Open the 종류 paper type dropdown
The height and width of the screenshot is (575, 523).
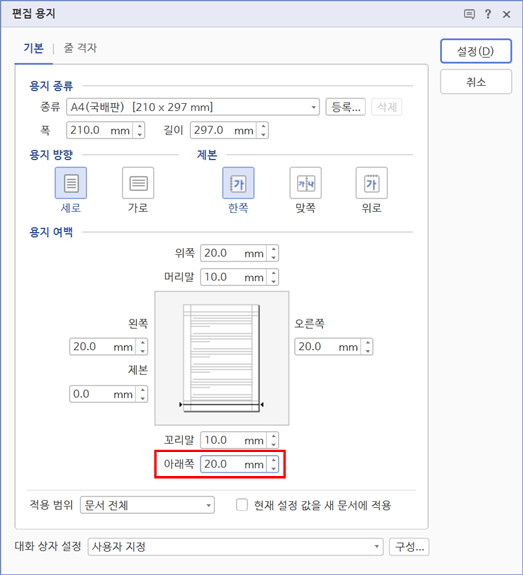[193, 107]
